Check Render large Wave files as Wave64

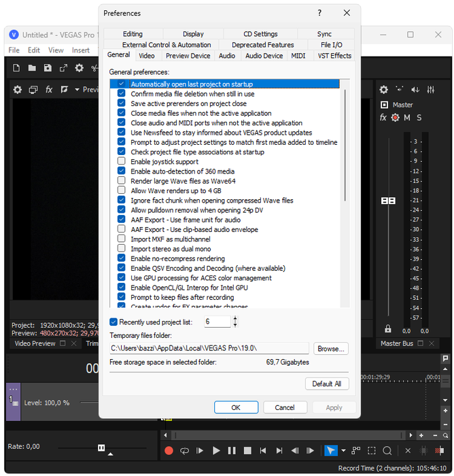point(122,180)
